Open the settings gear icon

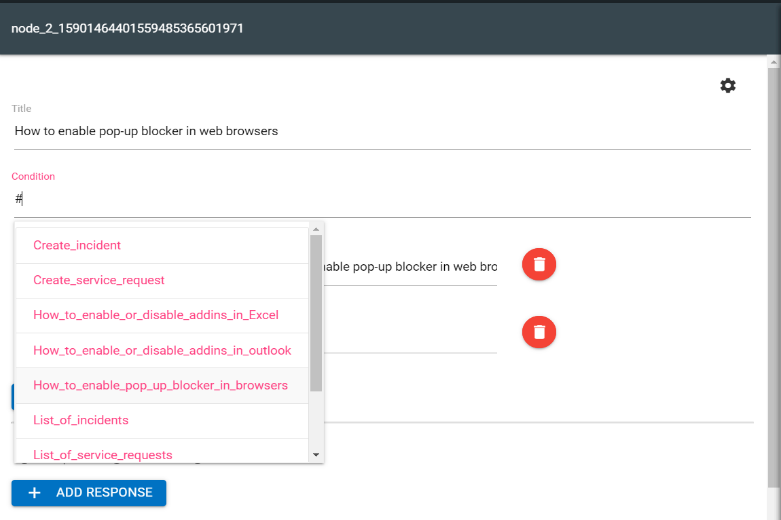point(728,86)
